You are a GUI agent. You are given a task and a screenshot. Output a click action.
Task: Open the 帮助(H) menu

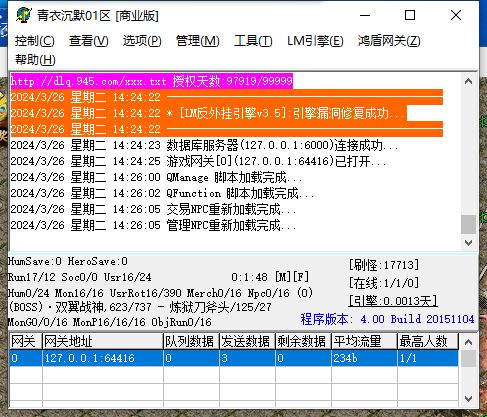coord(35,60)
